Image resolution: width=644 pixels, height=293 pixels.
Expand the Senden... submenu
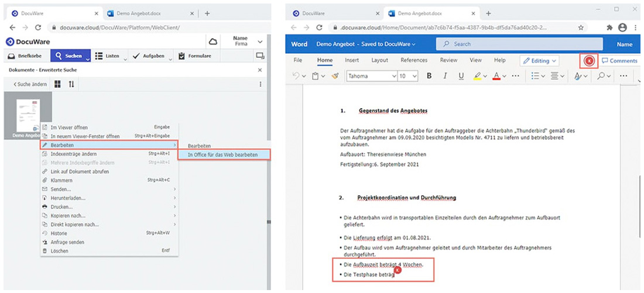coord(109,189)
